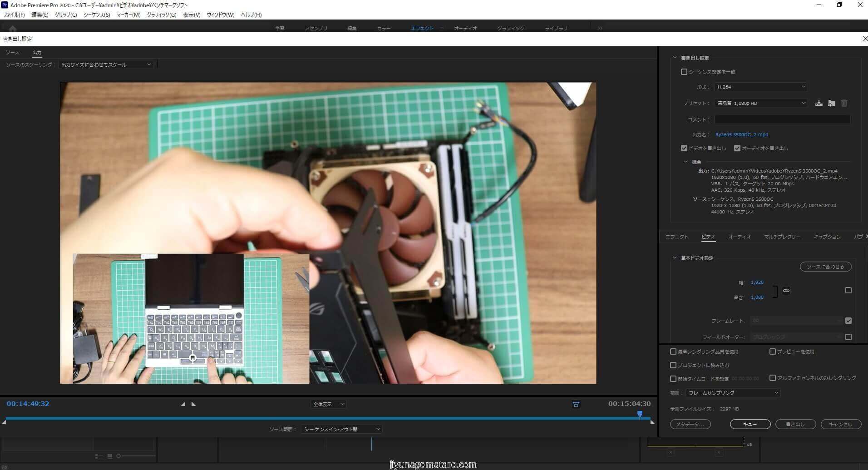Uncheck ビデオを書き出し checkbox

684,148
